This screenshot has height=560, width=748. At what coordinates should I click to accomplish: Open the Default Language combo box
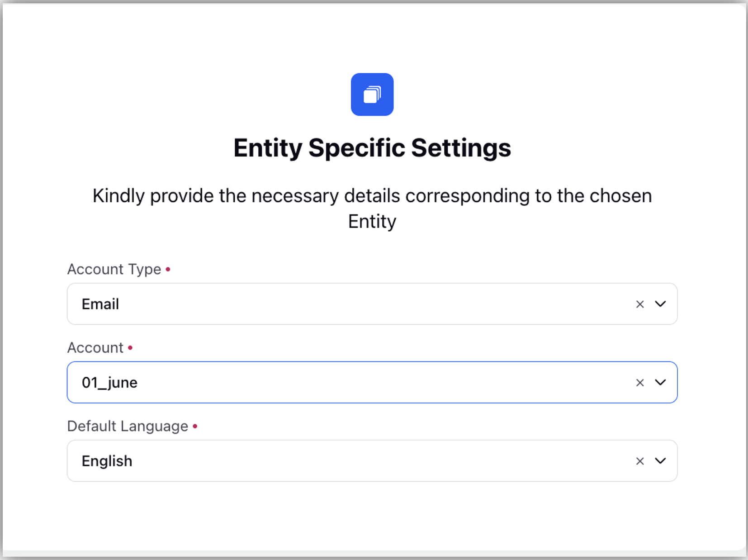pyautogui.click(x=372, y=460)
